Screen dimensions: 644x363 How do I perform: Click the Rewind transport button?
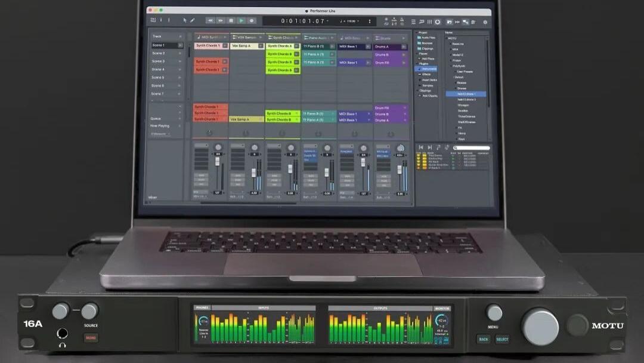(x=210, y=20)
